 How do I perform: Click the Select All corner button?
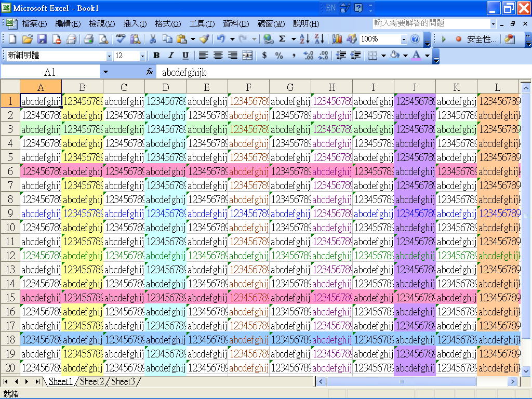tap(10, 87)
